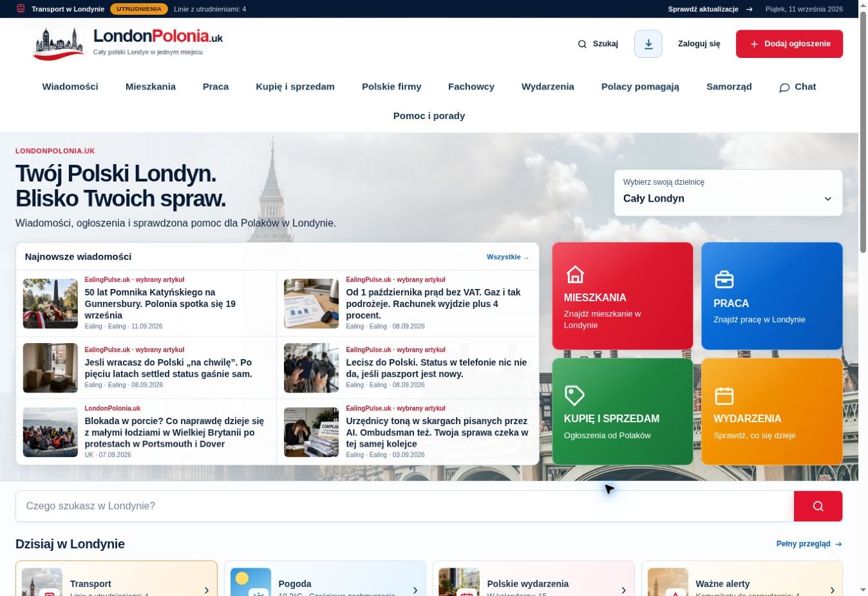Expand the Polskie wydarzenia card chevron
Screen dimensions: 868x596
click(x=623, y=590)
